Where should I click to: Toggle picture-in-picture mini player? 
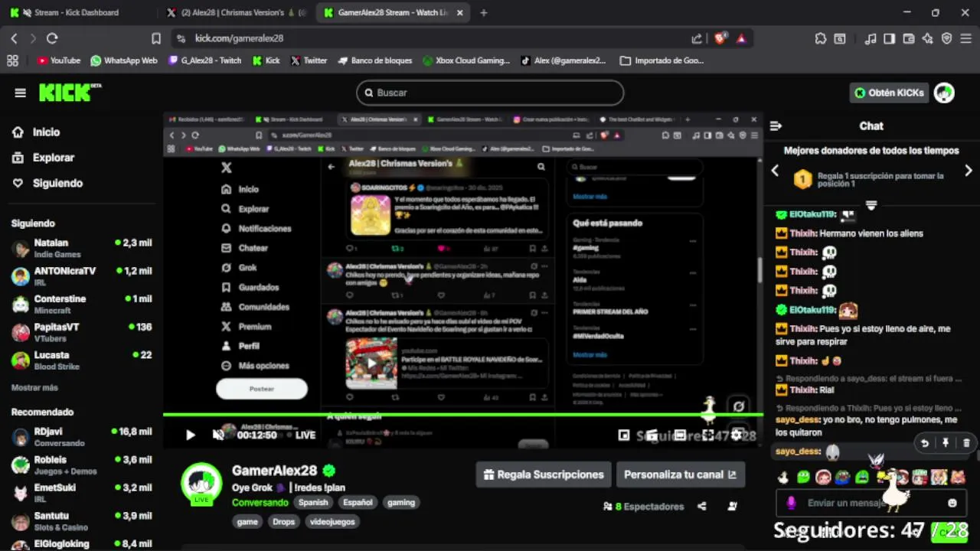[624, 435]
